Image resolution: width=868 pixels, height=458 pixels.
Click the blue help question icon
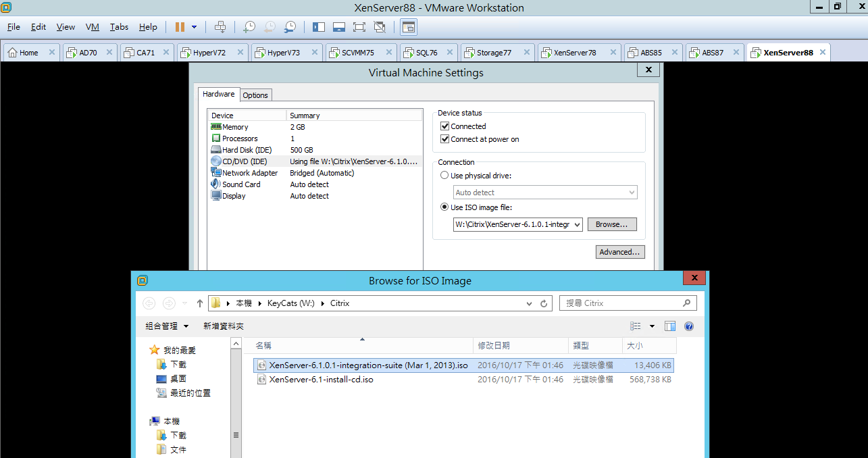click(689, 326)
